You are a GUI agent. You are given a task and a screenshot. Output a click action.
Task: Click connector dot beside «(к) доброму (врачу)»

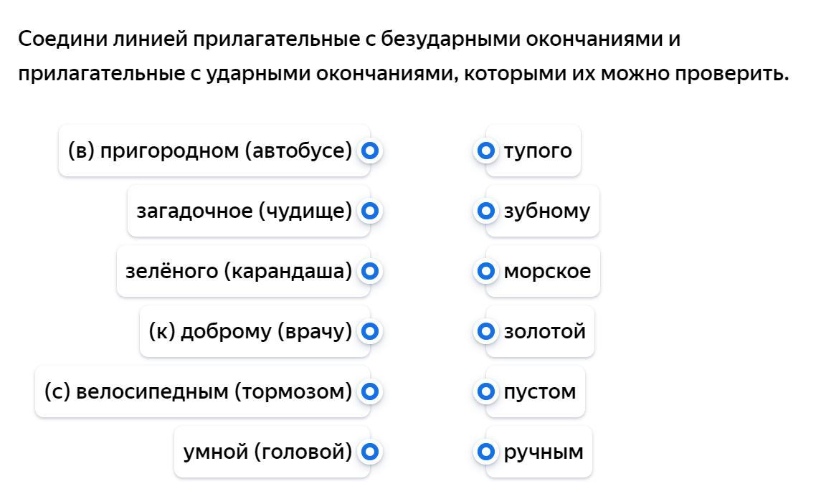(x=369, y=332)
